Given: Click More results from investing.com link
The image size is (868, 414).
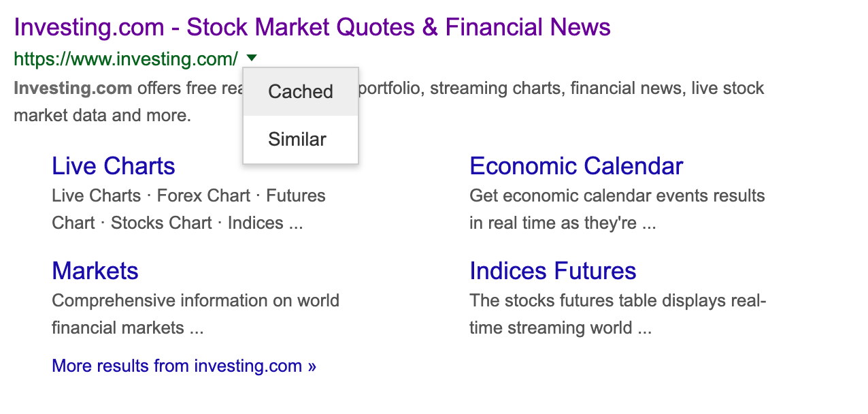Looking at the screenshot, I should pyautogui.click(x=184, y=366).
